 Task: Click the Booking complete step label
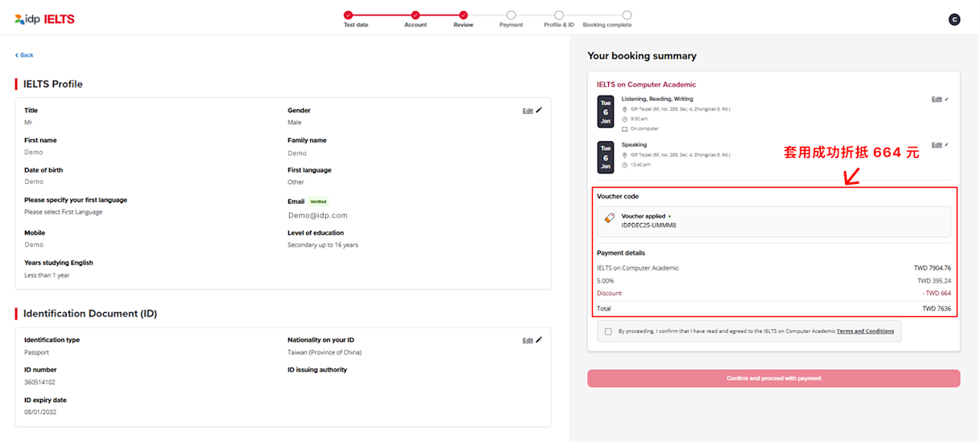click(607, 25)
